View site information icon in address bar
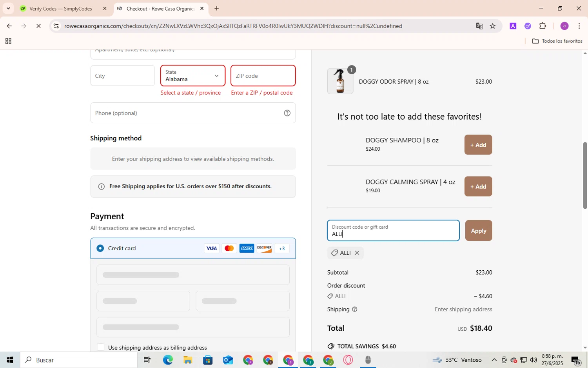Screen dimensions: 588x368 point(56,26)
